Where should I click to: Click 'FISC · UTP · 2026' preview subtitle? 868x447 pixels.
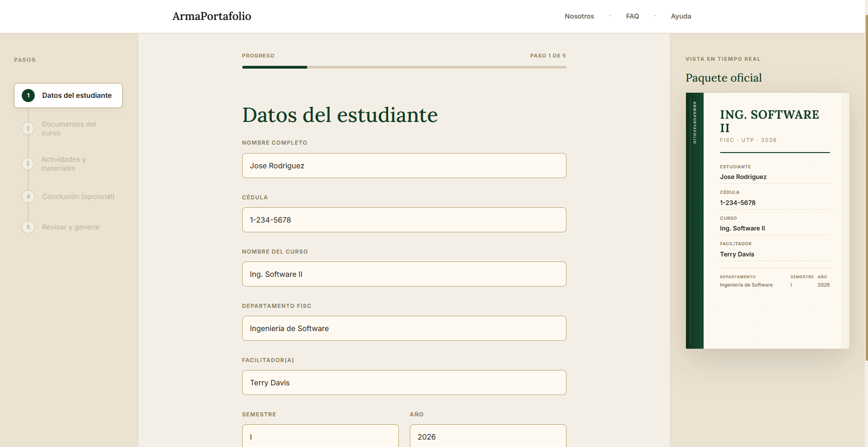coord(748,140)
